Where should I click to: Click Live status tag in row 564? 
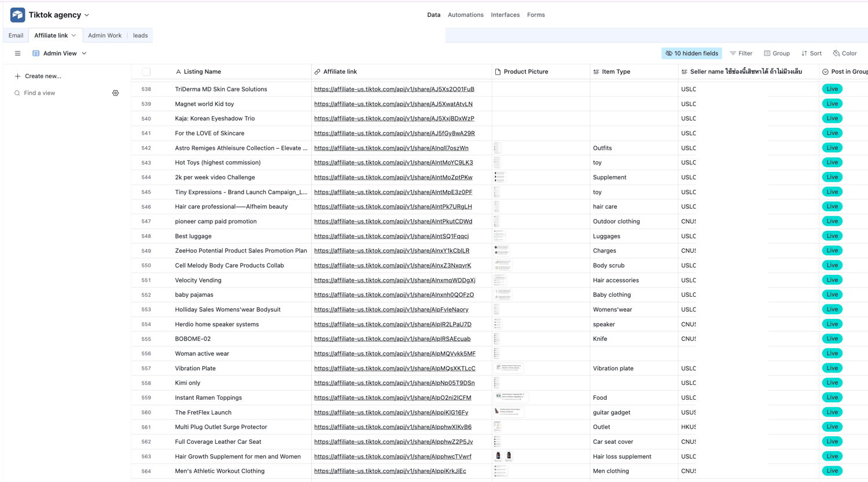pos(832,471)
